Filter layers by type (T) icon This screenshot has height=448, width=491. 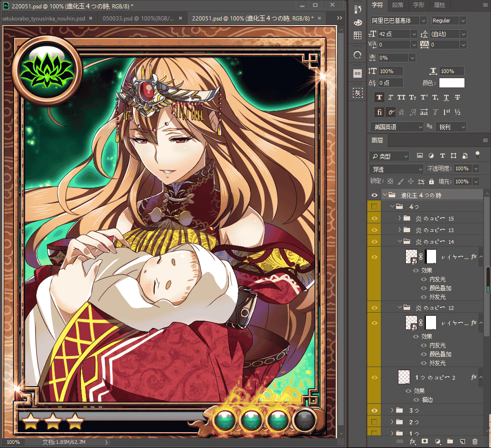click(443, 156)
